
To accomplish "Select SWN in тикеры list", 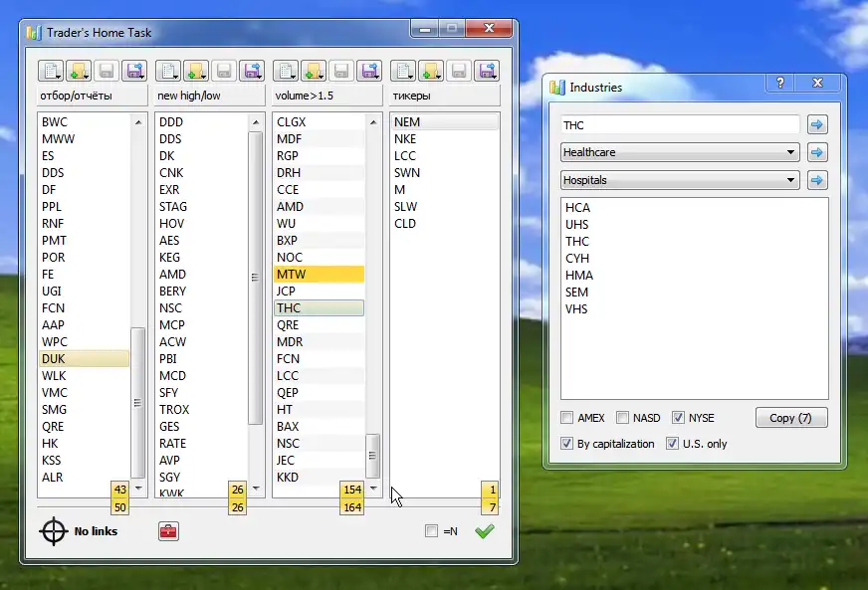I will [445, 173].
